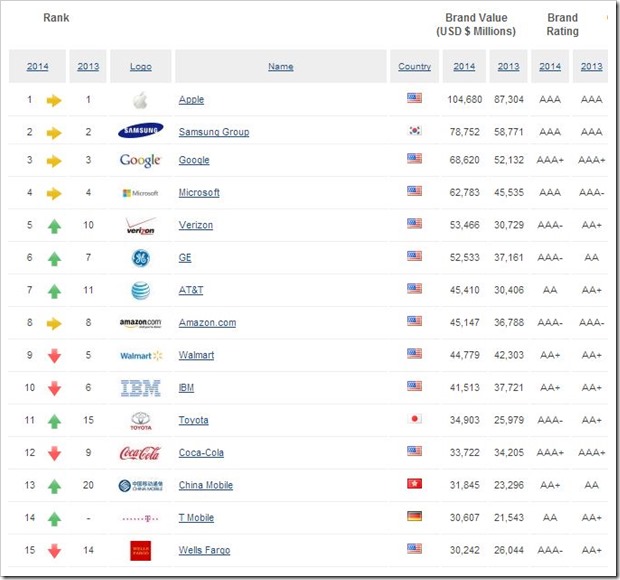The width and height of the screenshot is (620, 580).
Task: Open the China Mobile brand link
Action: [x=206, y=485]
